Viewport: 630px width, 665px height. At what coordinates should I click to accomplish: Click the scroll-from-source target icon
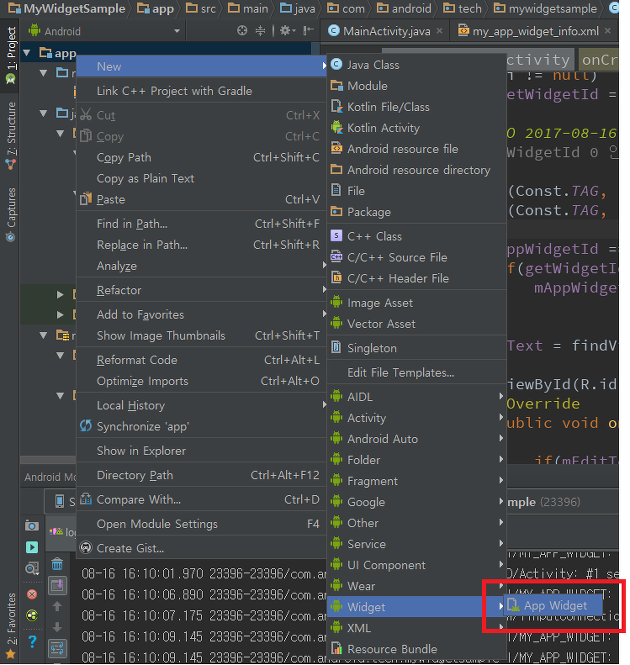(x=242, y=31)
